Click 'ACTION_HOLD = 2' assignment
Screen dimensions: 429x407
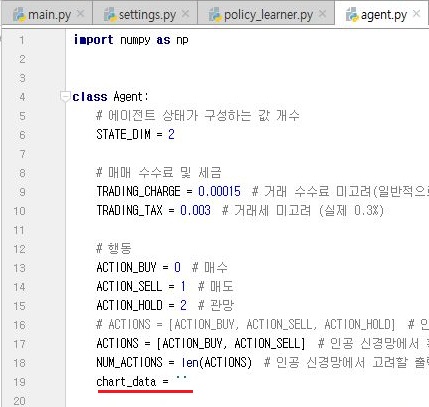click(x=141, y=305)
